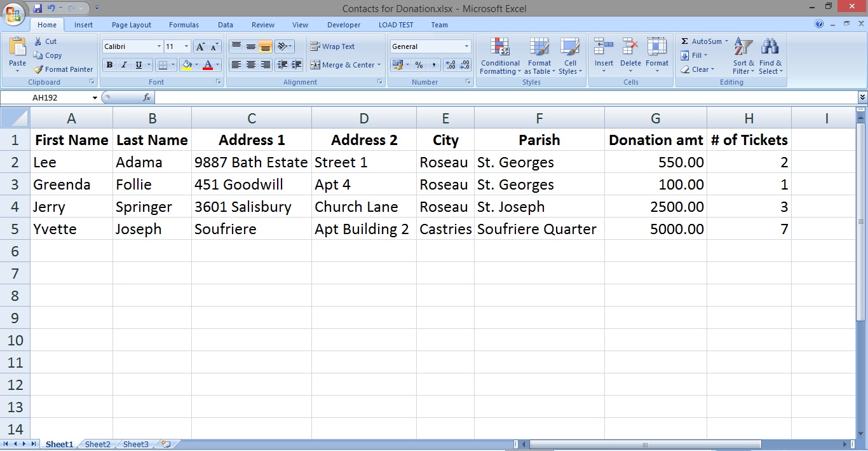Click the horizontal scrollbar thumb
Viewport: 868px width, 451px height.
[x=645, y=445]
